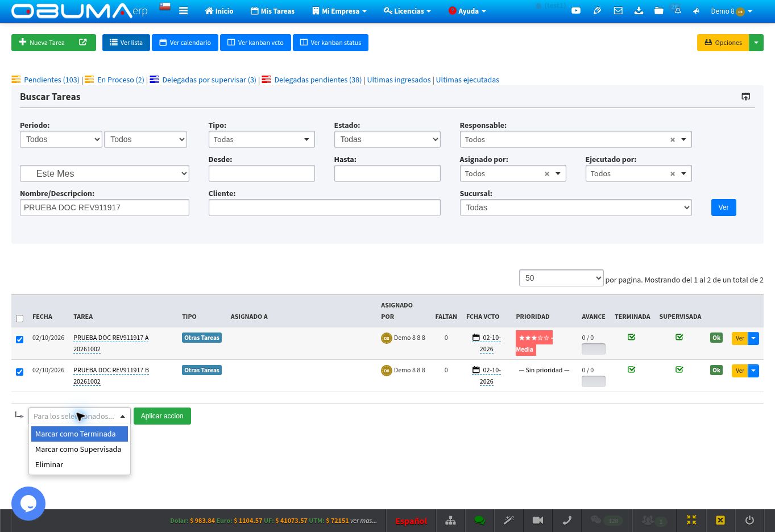Viewport: 775px width, 532px height.
Task: Open the Este Mes period dropdown
Action: coord(105,173)
